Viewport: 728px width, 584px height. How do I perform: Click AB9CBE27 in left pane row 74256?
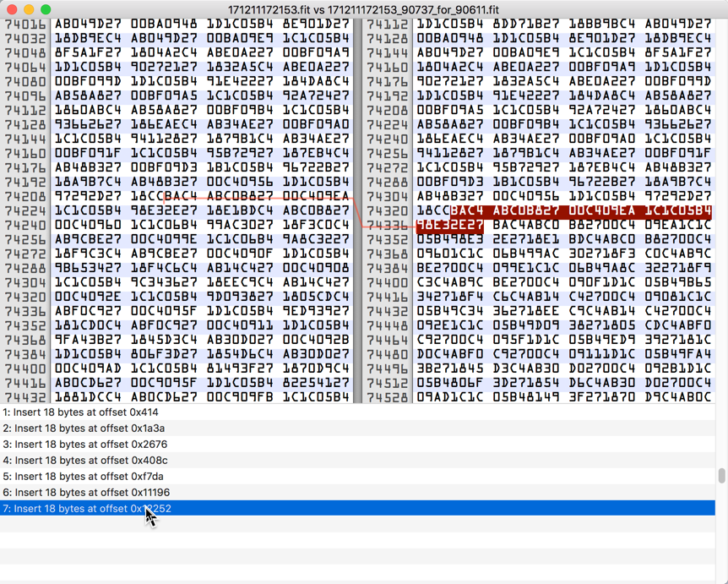88,239
